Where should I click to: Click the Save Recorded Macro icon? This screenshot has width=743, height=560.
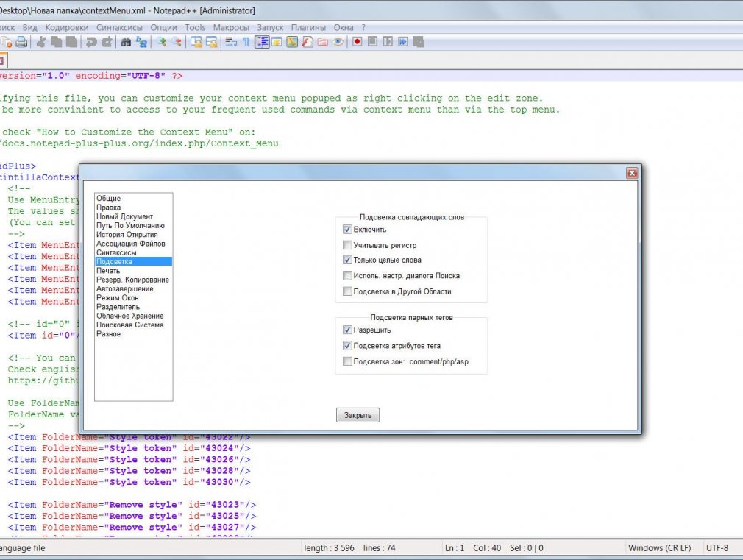click(419, 42)
